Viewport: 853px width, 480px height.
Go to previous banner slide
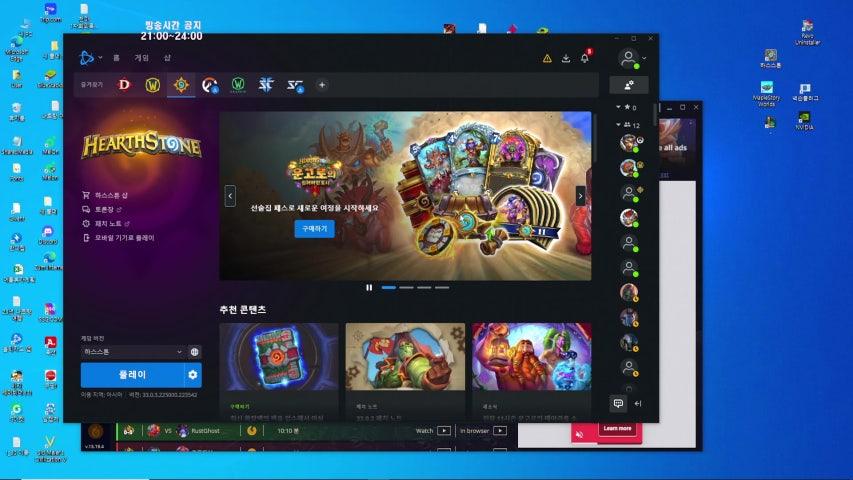click(x=230, y=196)
